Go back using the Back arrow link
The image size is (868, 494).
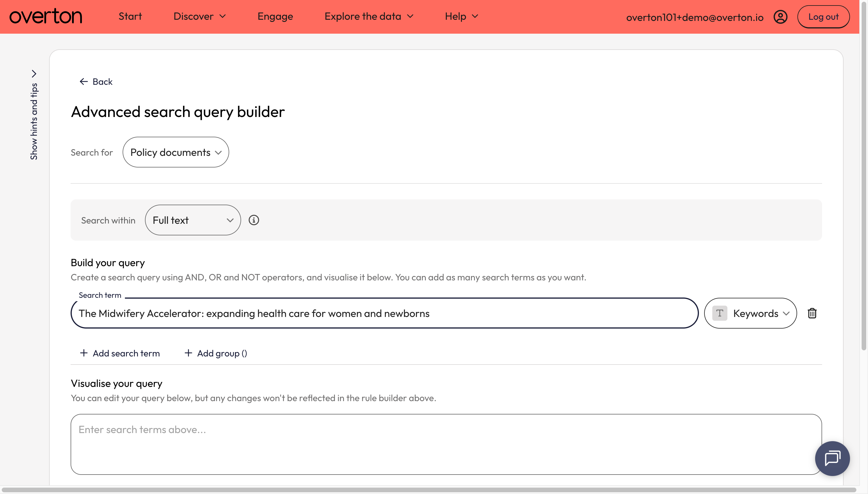(x=96, y=82)
